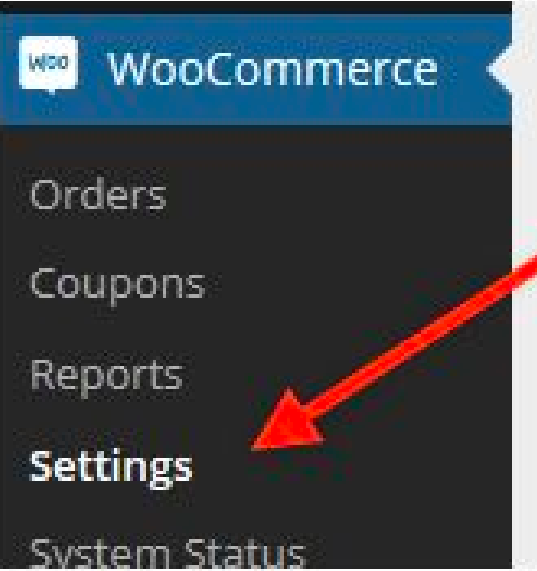Select the white Woo badge icon
The width and height of the screenshot is (537, 571).
click(48, 64)
